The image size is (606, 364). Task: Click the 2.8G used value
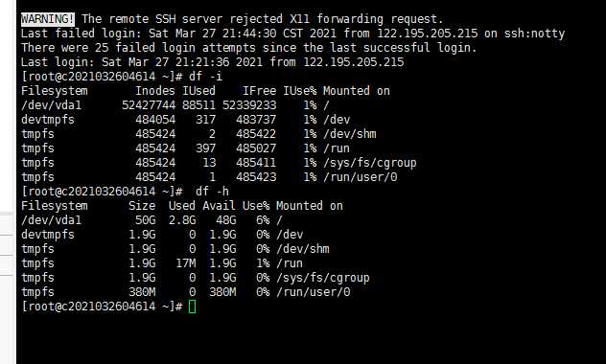182,220
